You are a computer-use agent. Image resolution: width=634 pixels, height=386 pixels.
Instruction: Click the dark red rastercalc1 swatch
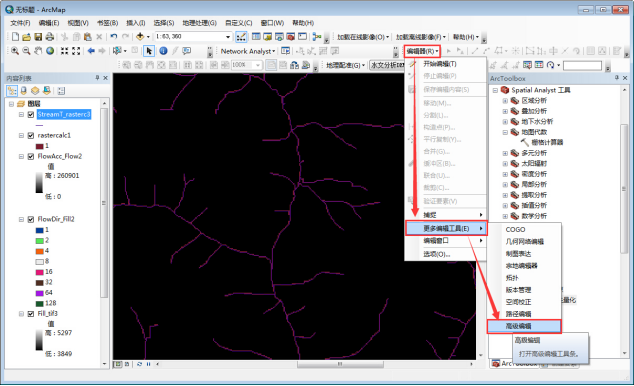pos(39,146)
